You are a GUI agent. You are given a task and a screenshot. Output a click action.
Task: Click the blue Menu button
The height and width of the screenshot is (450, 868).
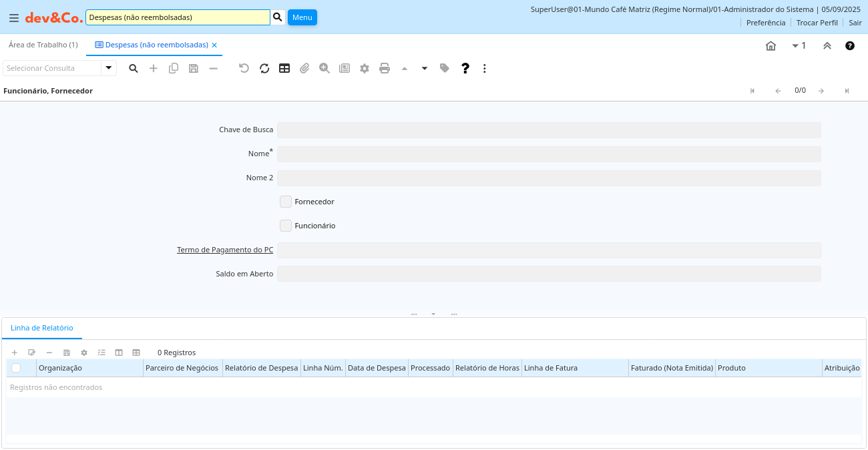[302, 17]
